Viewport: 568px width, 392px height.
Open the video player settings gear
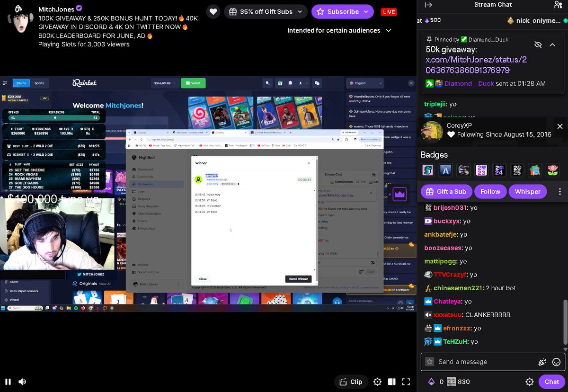coord(377,382)
